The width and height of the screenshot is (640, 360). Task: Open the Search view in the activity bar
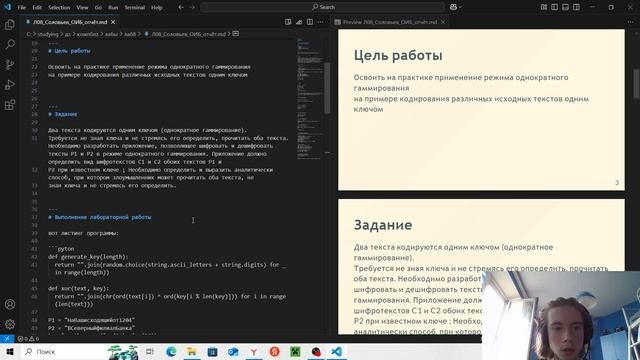coord(10,44)
